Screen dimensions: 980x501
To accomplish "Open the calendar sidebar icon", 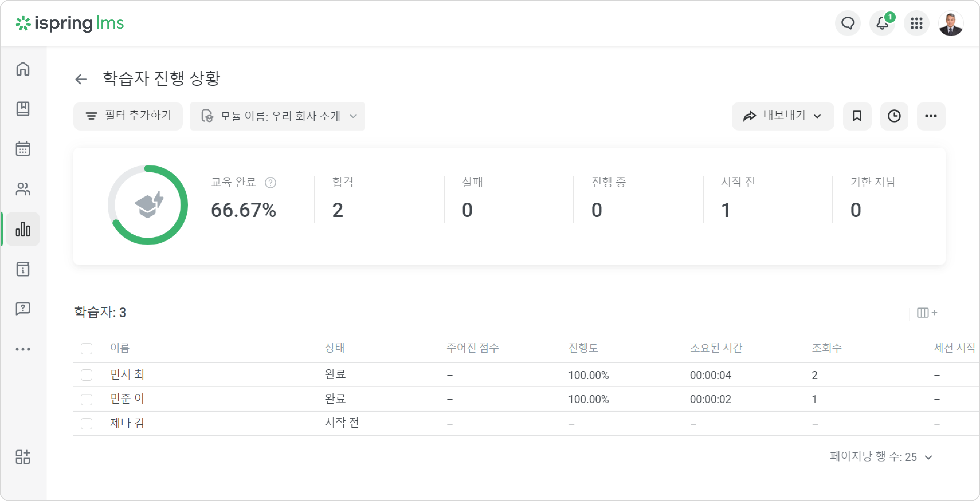I will click(23, 149).
